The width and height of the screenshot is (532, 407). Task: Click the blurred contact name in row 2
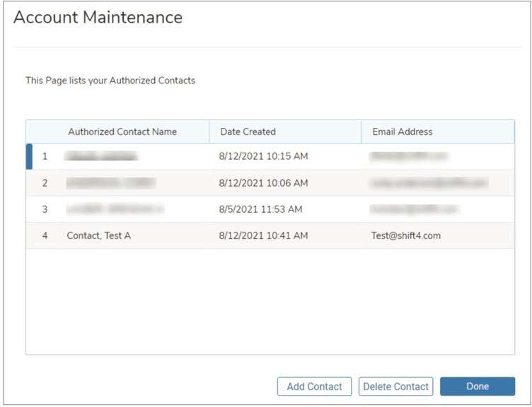(x=111, y=183)
